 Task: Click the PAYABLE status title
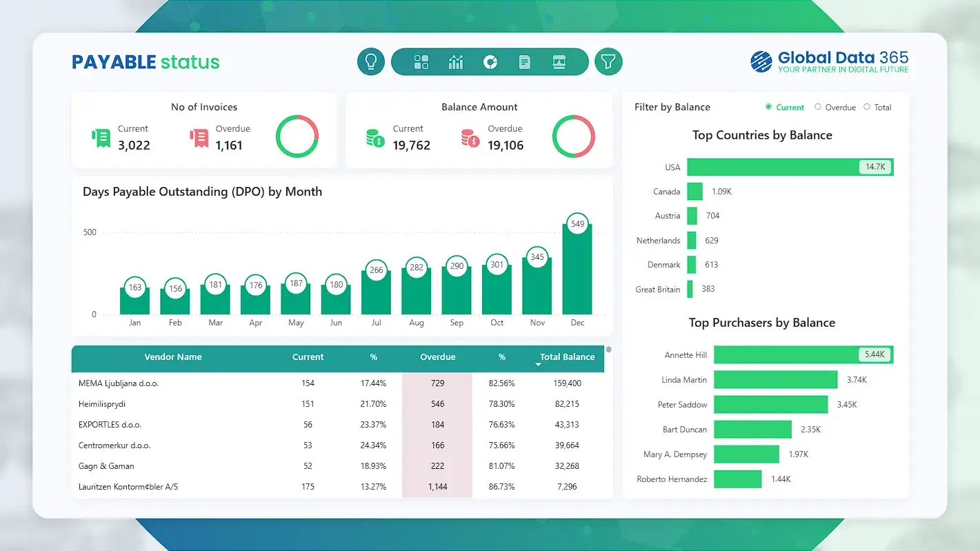pos(145,61)
